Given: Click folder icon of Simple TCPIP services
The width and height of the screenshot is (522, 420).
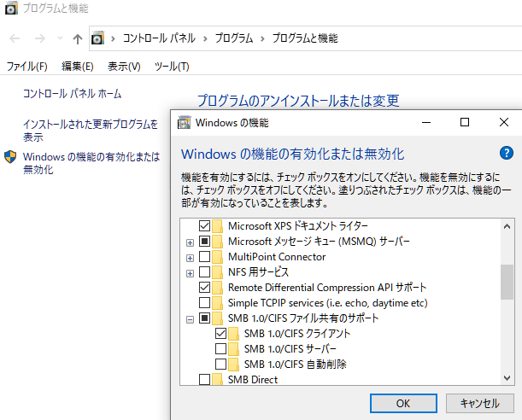Looking at the screenshot, I should click(x=217, y=303).
